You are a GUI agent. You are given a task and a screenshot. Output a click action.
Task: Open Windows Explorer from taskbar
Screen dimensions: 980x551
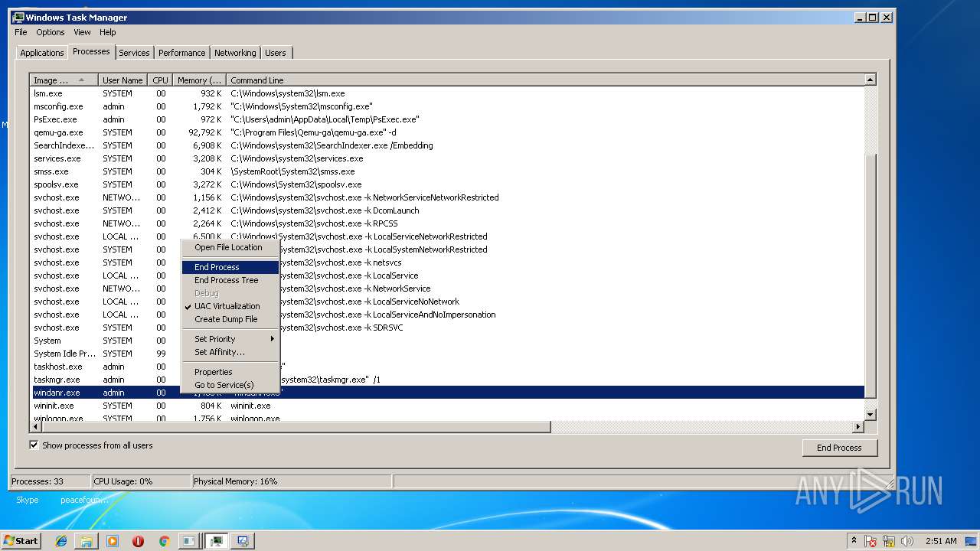[x=87, y=541]
